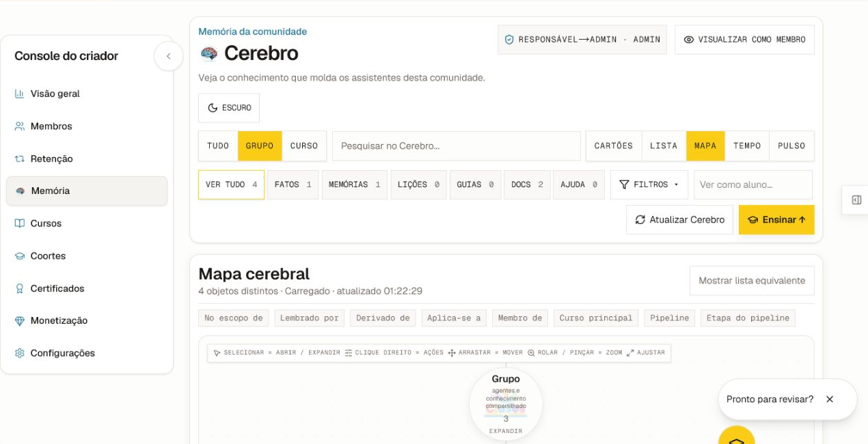Viewport: 868px width, 444px height.
Task: Toggle the Aplica-se a relation chip
Action: point(454,318)
